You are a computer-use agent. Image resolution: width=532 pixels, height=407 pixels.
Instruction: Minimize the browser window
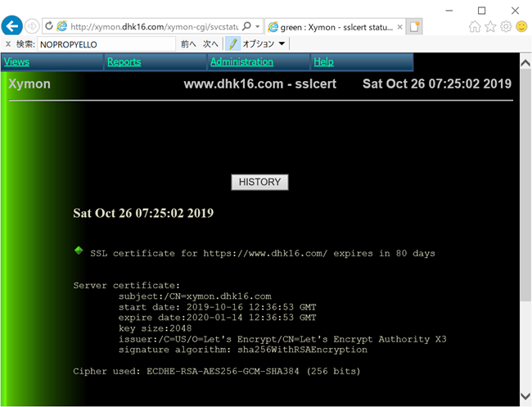click(449, 11)
